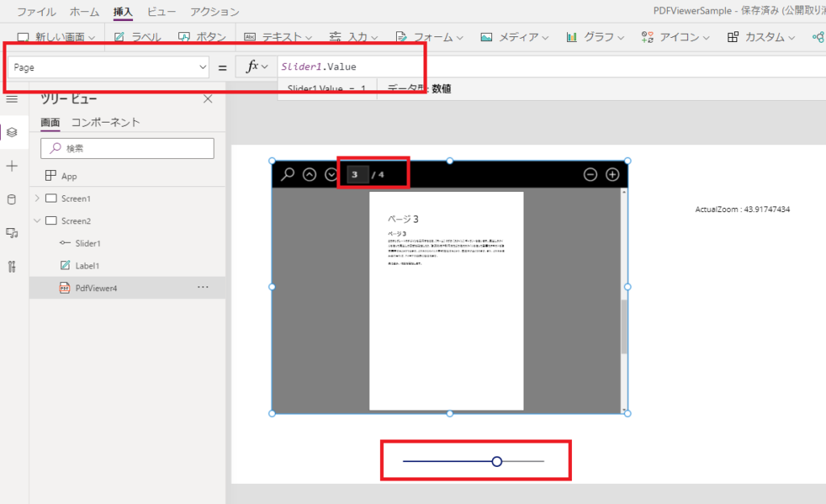
Task: Open the Page property dropdown
Action: coord(109,68)
